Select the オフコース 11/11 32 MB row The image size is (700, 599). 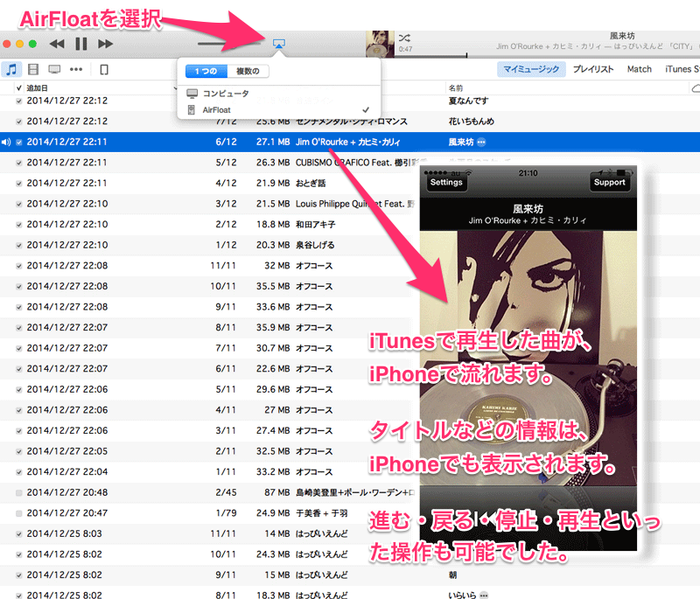[x=210, y=266]
